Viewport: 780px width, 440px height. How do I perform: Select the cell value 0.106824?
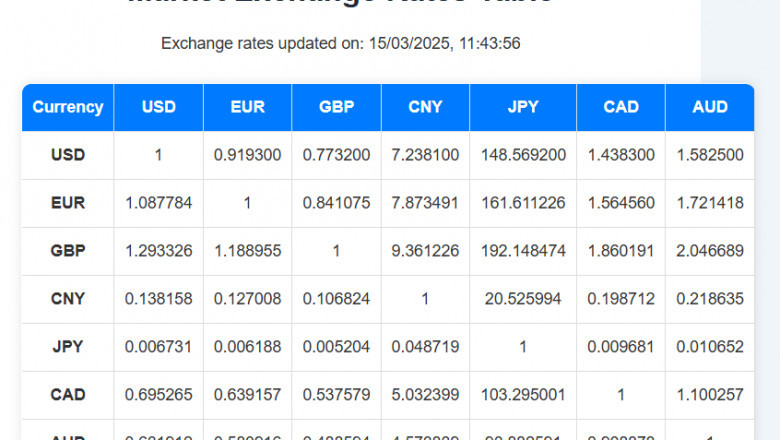coord(336,299)
